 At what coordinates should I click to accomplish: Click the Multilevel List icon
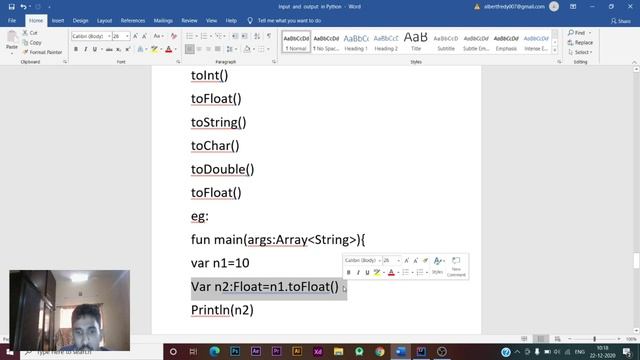click(219, 36)
